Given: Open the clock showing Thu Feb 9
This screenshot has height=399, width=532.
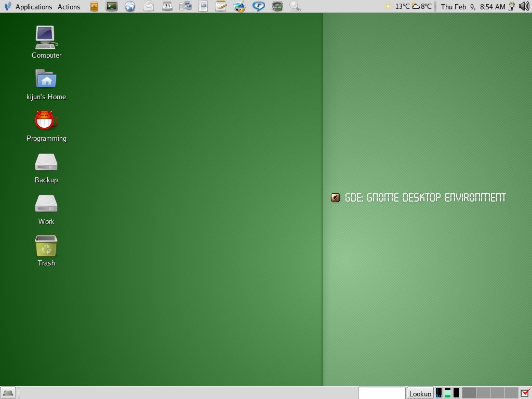Looking at the screenshot, I should click(473, 6).
